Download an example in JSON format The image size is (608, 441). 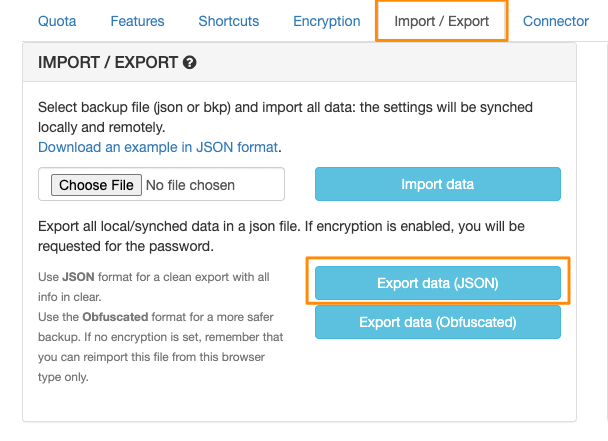tap(158, 147)
